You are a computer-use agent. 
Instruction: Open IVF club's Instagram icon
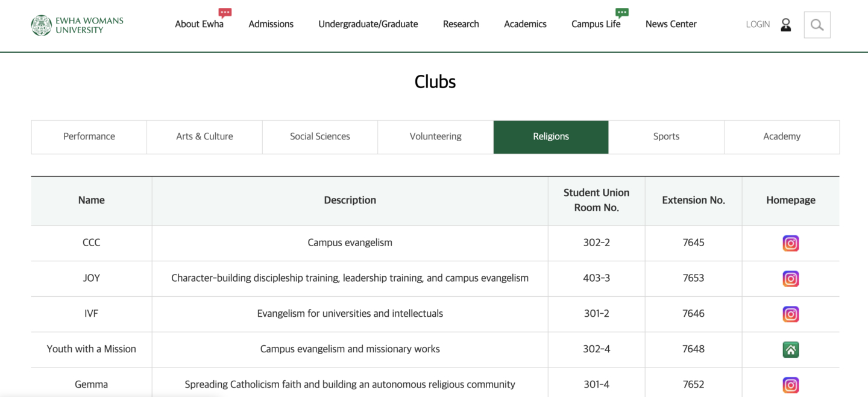point(790,314)
